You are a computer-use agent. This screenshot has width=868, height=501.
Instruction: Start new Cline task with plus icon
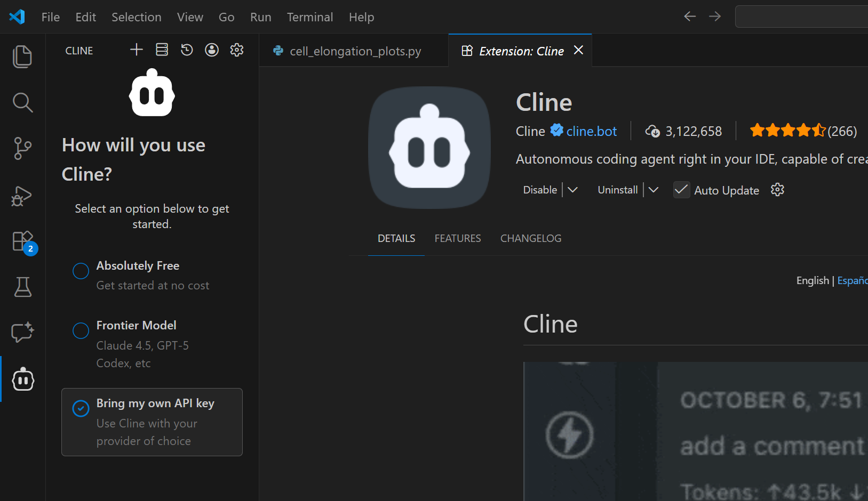click(137, 50)
